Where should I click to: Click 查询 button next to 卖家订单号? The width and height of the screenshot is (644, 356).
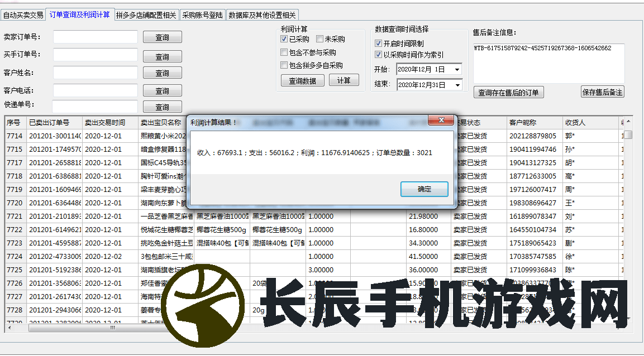tap(162, 37)
